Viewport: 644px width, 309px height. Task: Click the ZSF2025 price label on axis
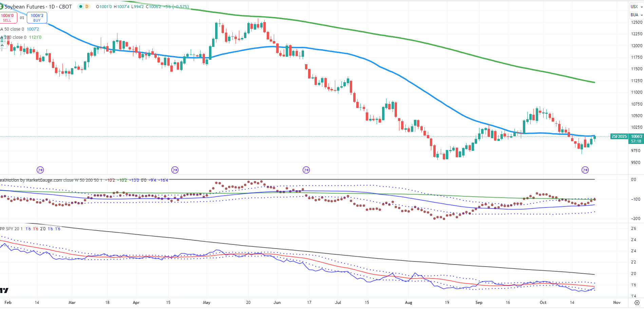[x=619, y=137]
